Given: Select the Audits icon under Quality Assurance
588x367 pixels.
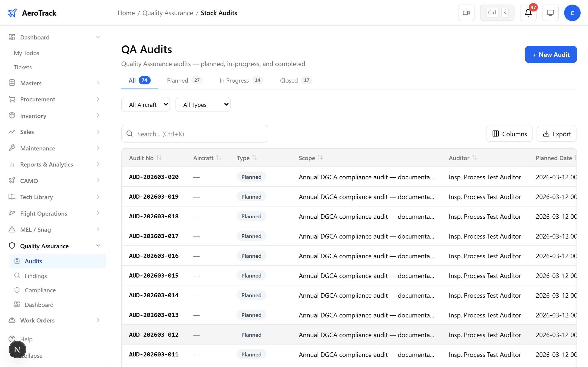Looking at the screenshot, I should point(17,261).
